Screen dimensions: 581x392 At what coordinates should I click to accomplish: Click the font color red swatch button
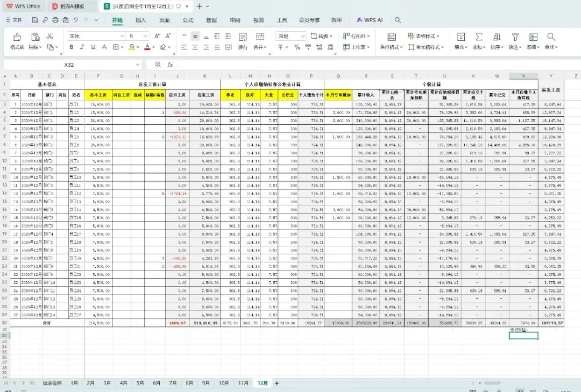(x=147, y=47)
